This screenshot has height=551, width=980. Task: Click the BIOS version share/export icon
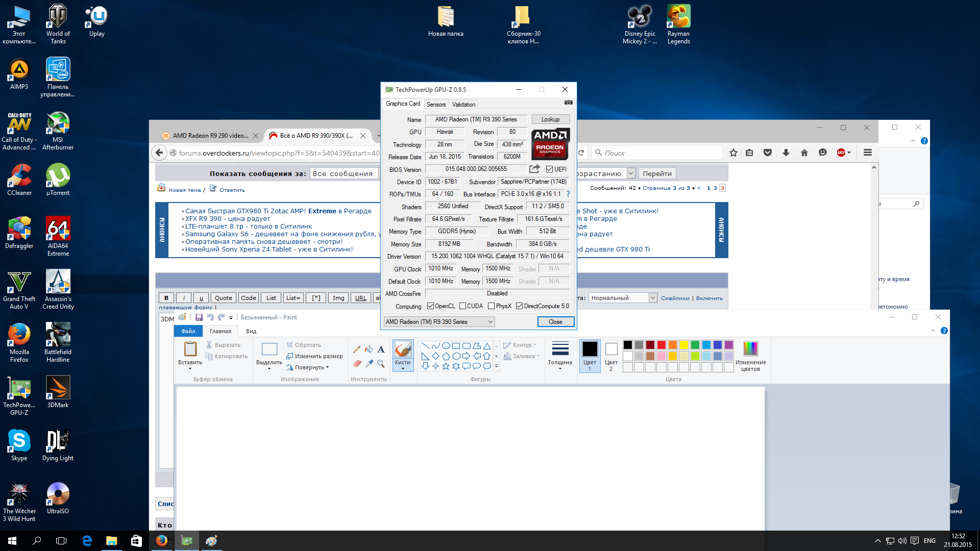pos(534,169)
